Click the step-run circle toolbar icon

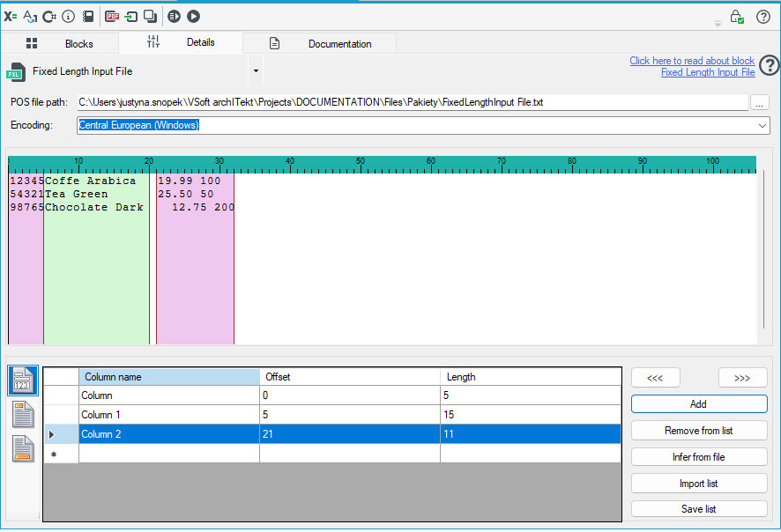[x=174, y=17]
